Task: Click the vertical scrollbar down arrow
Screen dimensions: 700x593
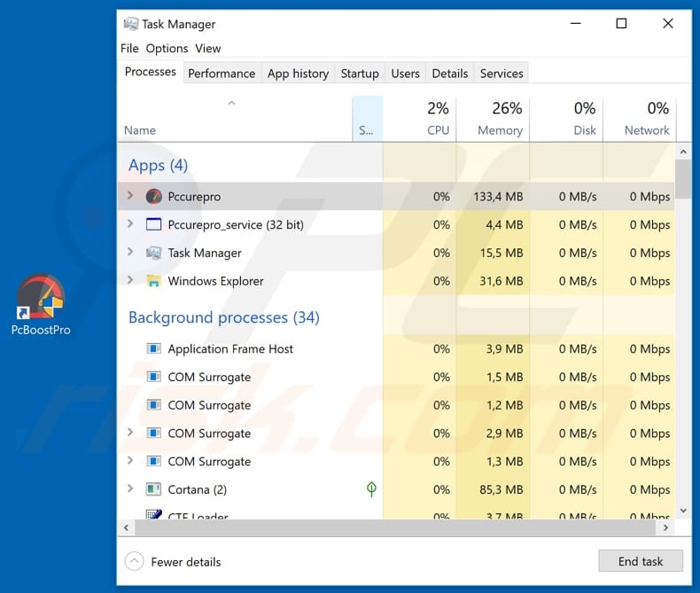Action: point(683,511)
